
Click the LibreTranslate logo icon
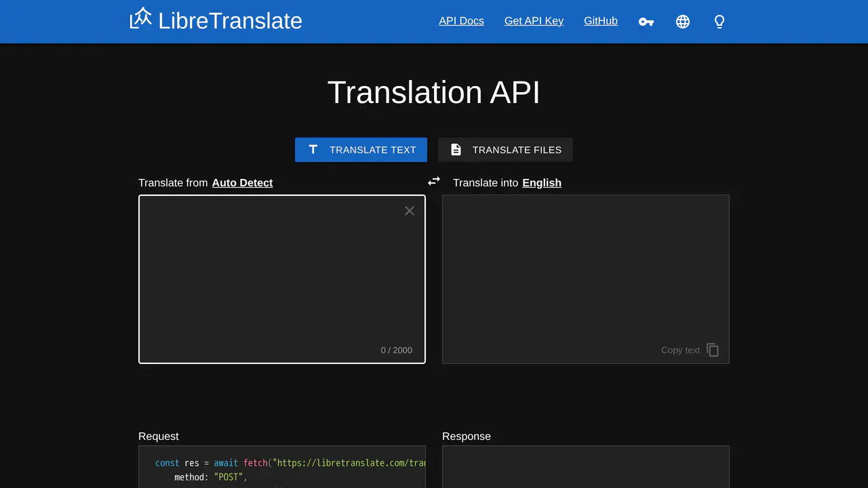[x=141, y=18]
